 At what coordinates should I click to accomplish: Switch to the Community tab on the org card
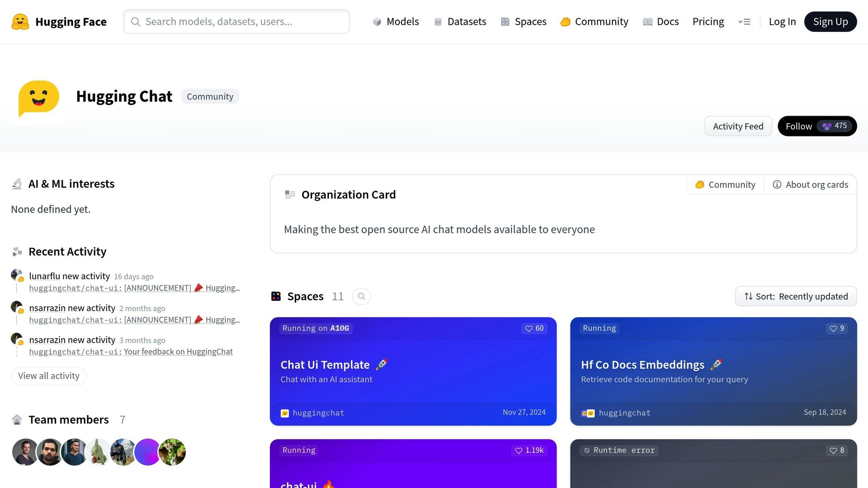click(725, 185)
